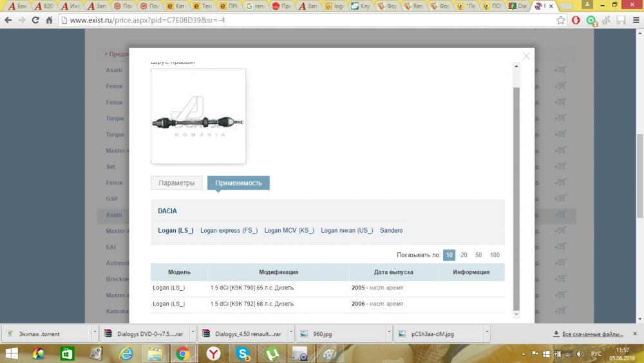Click the driveshaft product image
Viewport: 644px width, 363px height.
pos(198,116)
